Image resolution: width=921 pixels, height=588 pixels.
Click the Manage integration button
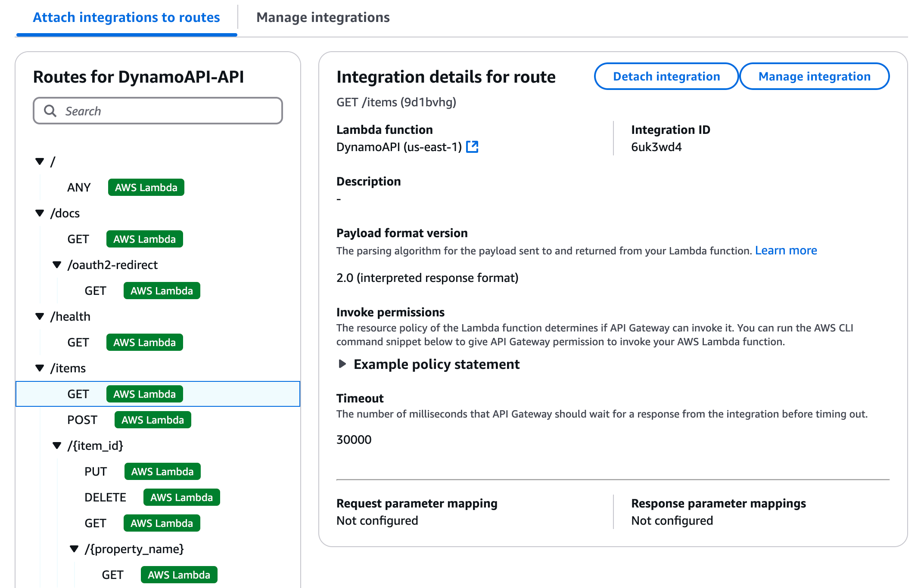click(x=814, y=76)
